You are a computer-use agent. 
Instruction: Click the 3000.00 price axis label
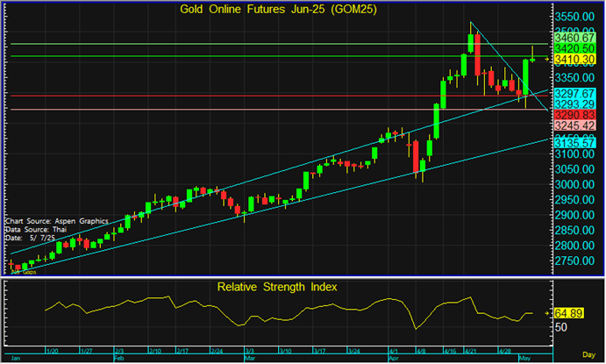(576, 185)
